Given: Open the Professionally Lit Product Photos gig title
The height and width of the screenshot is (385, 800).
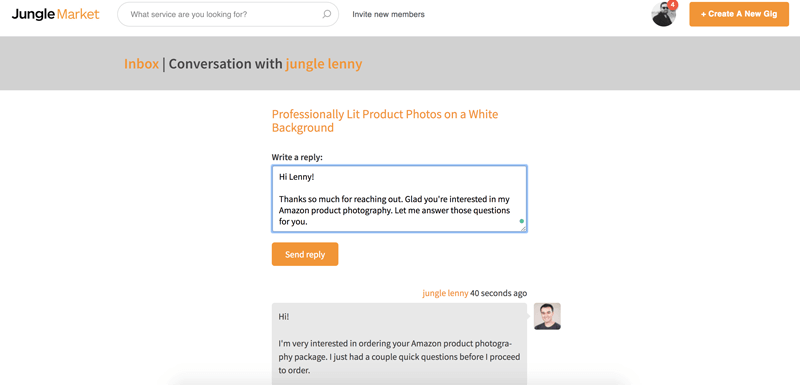Looking at the screenshot, I should (x=385, y=121).
